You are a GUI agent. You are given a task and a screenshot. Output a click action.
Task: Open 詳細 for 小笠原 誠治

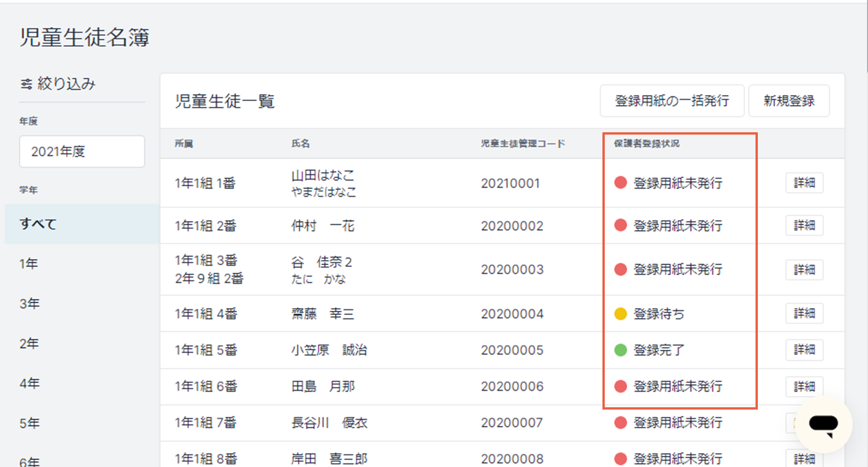(804, 350)
